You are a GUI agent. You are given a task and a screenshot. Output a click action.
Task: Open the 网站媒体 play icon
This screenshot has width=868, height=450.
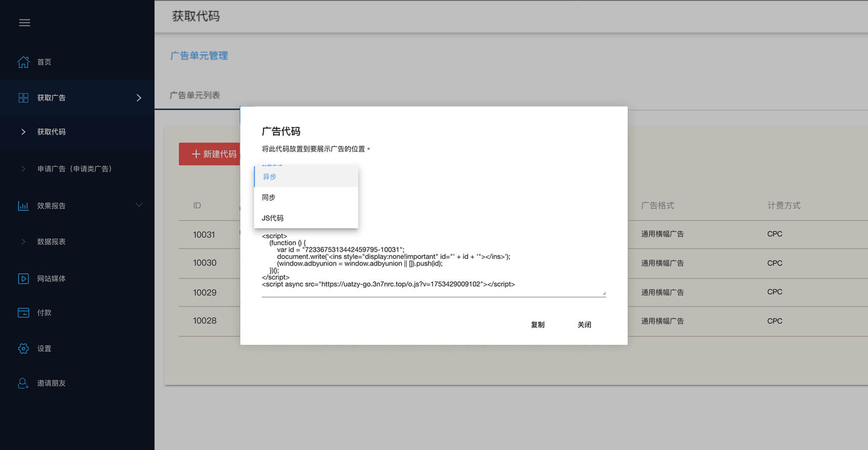(x=23, y=279)
